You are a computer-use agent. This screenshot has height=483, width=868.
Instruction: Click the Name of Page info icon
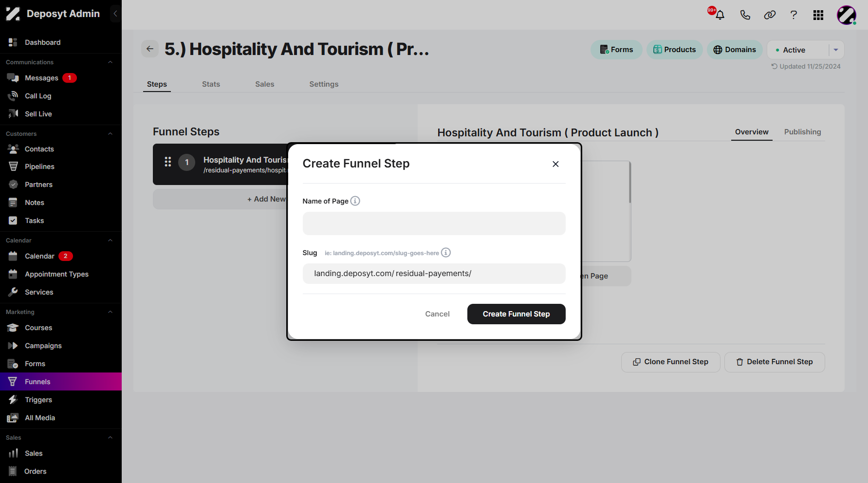[355, 201]
